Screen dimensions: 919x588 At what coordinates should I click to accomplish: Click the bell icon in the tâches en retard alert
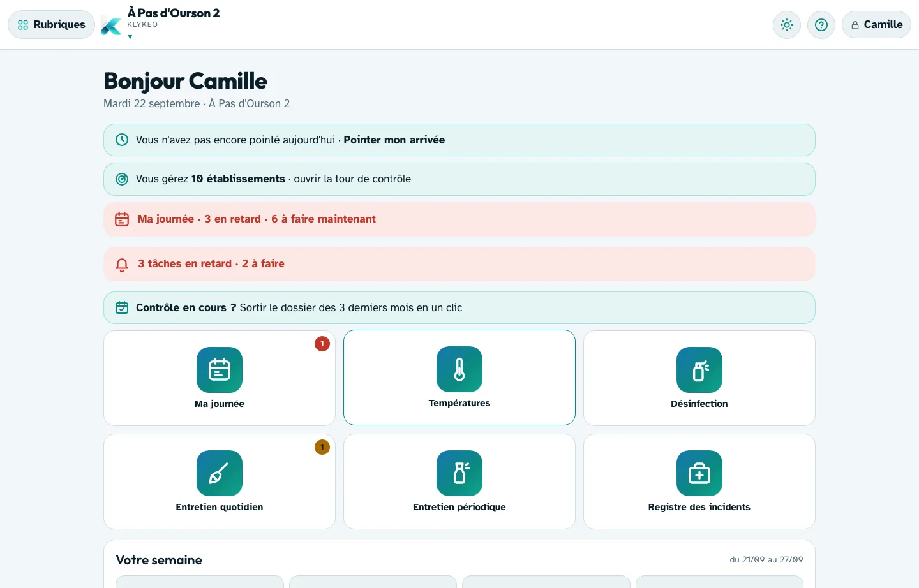pyautogui.click(x=122, y=265)
